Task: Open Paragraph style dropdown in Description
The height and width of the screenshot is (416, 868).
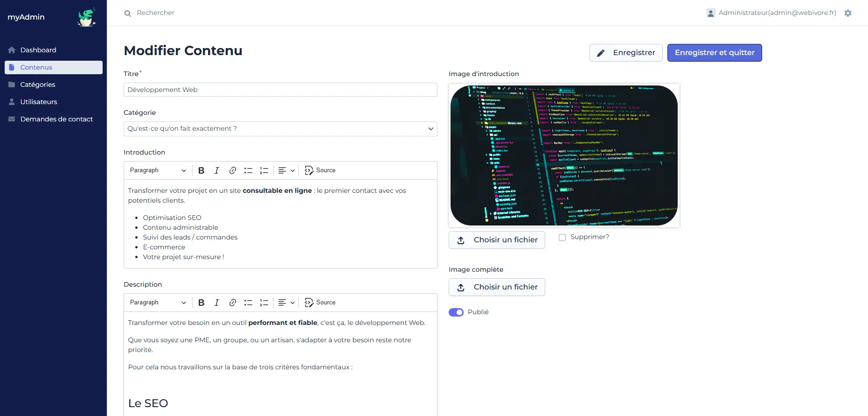Action: click(x=158, y=303)
